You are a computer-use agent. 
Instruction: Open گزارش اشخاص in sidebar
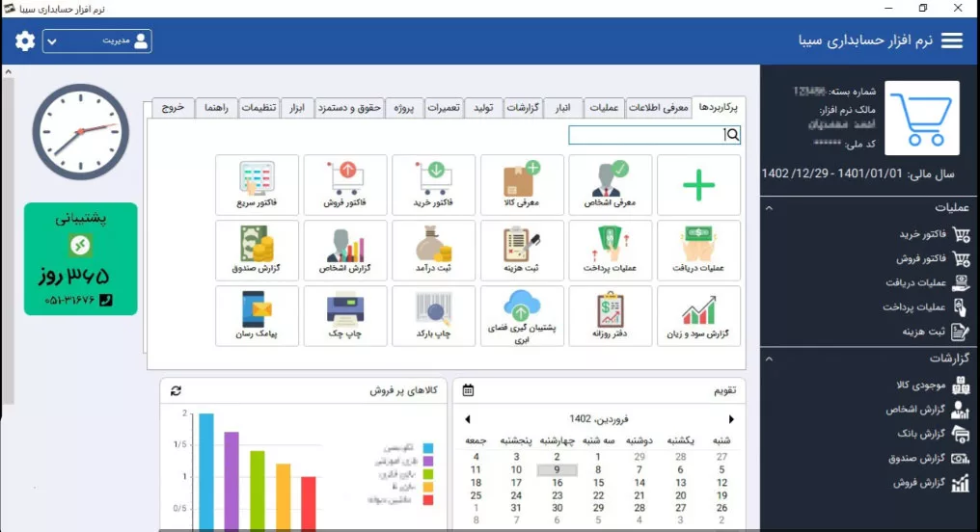(x=927, y=410)
